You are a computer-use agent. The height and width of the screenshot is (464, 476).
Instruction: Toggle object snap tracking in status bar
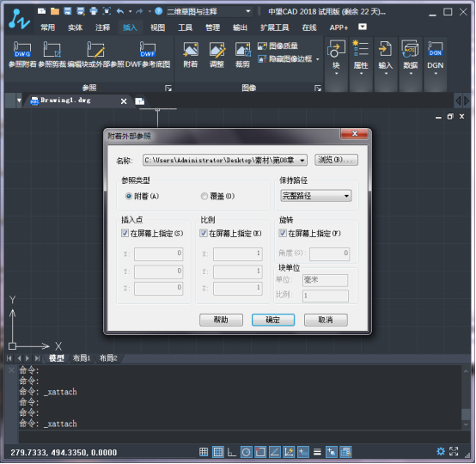pyautogui.click(x=274, y=452)
